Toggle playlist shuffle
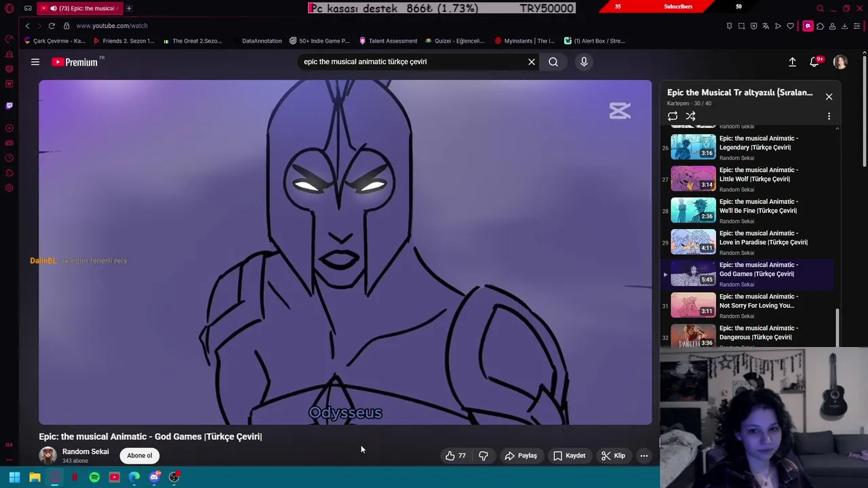 690,116
